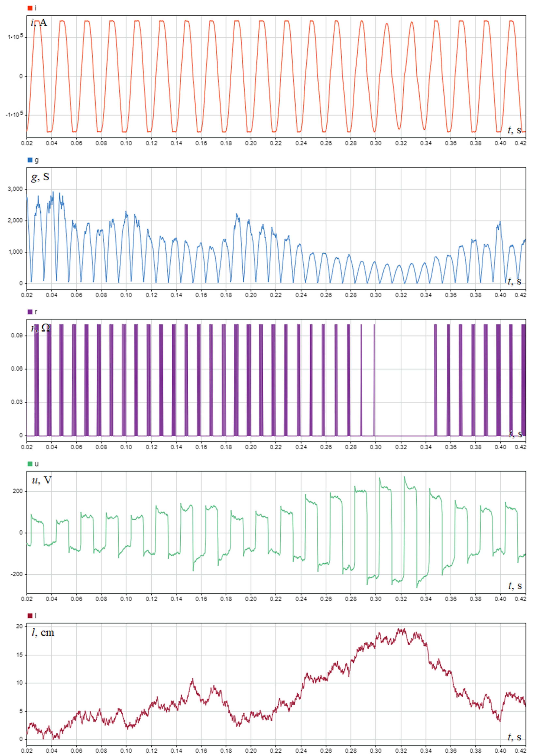The image size is (538, 756).
Task: Click the 'l, cm' axis title in the bottom chart
Action: [x=43, y=633]
